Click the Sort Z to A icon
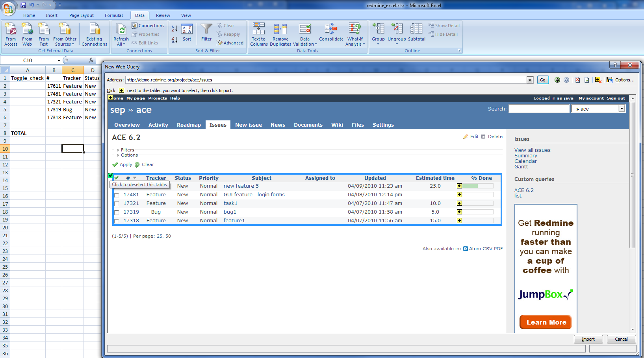Screen dimensions: 644x358 click(x=174, y=40)
